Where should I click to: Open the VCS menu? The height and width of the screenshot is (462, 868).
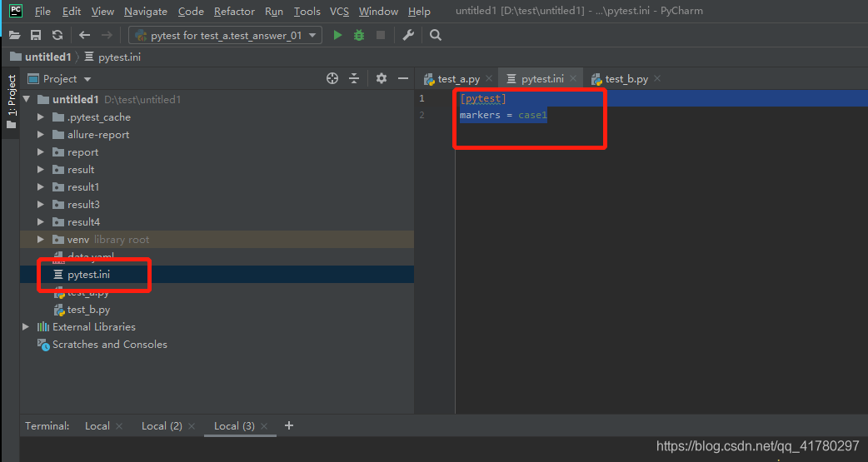[339, 11]
